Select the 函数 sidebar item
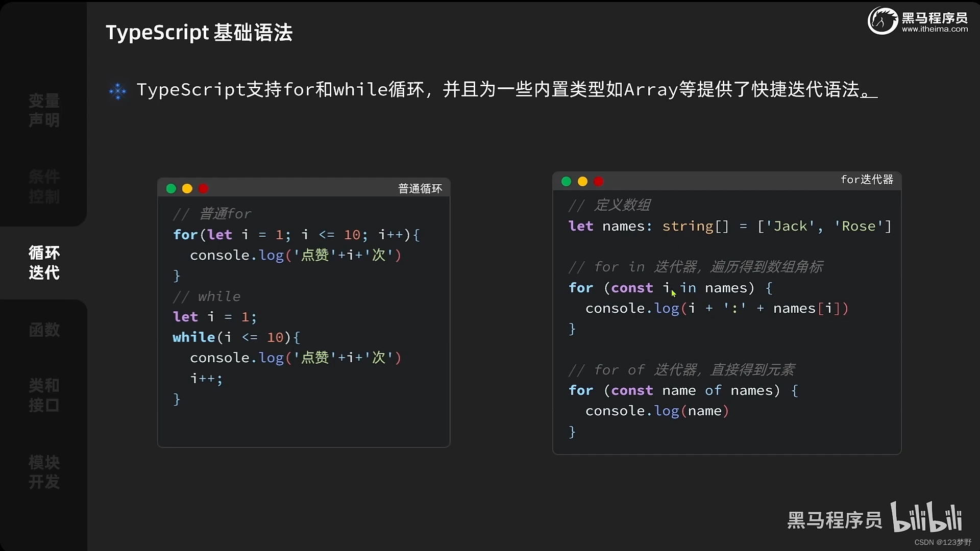 pos(43,330)
